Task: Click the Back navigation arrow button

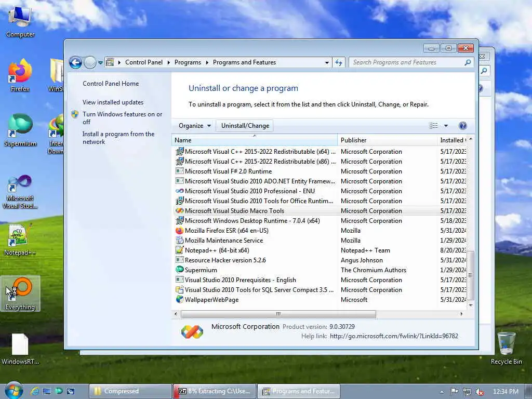Action: 75,62
